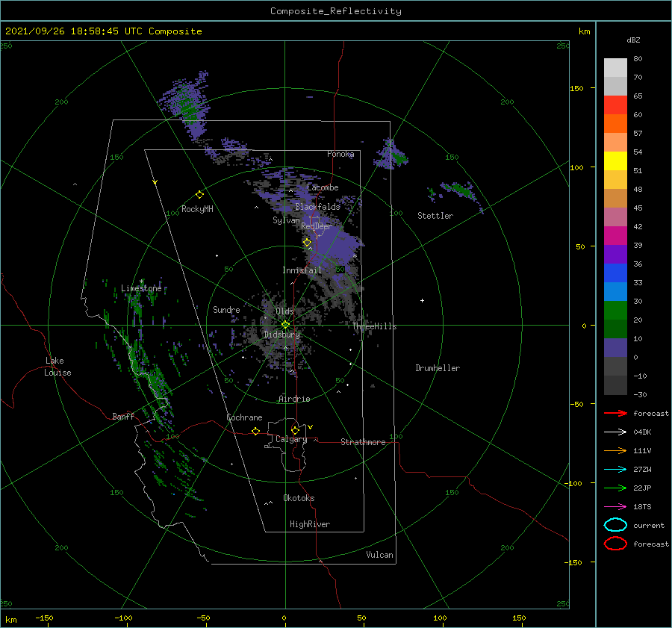Screen dimensions: 672x628
Task: Click the Cochrane city label
Action: click(244, 417)
